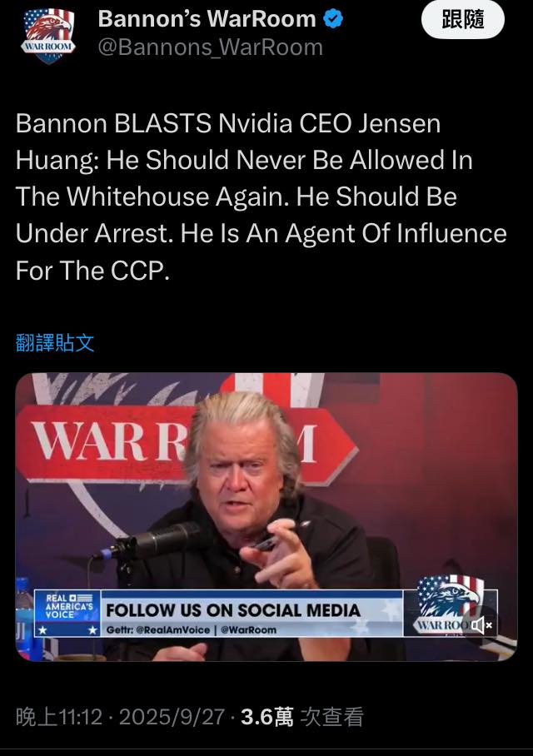Tap the FOLLOW US ON SOCIAL MEDIA banner
The image size is (533, 756).
[x=233, y=610]
